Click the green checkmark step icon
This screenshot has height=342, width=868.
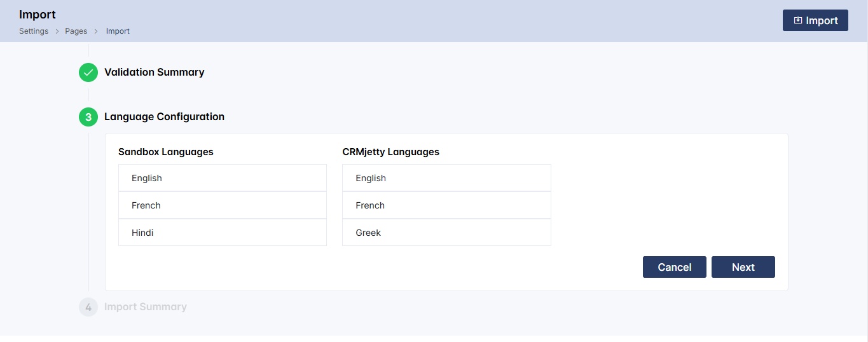pyautogui.click(x=88, y=72)
